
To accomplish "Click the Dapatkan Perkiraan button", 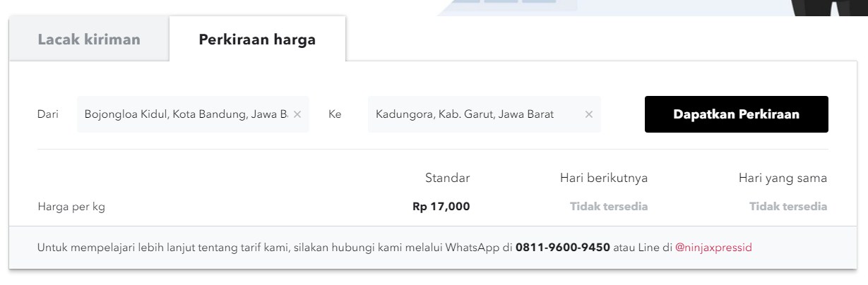I will pos(737,114).
